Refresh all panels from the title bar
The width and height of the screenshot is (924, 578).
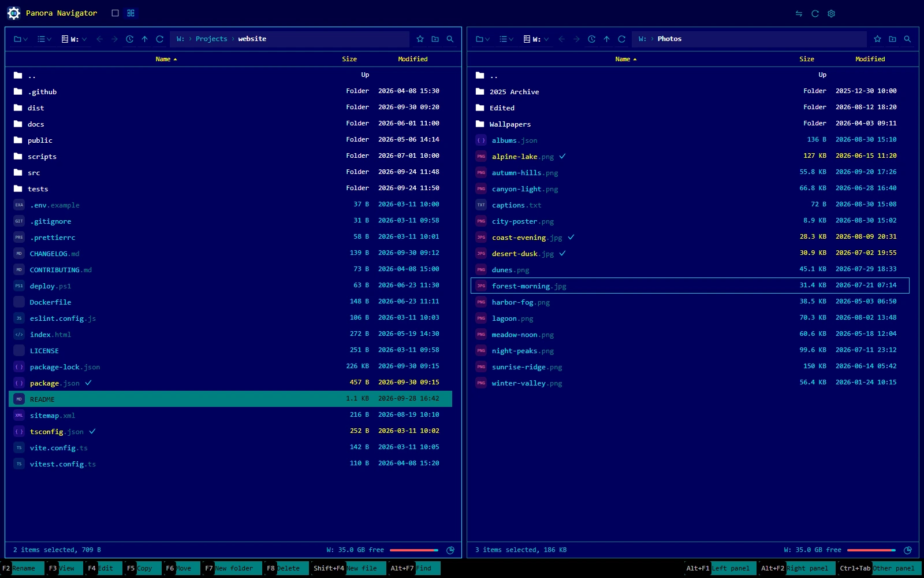tap(815, 13)
